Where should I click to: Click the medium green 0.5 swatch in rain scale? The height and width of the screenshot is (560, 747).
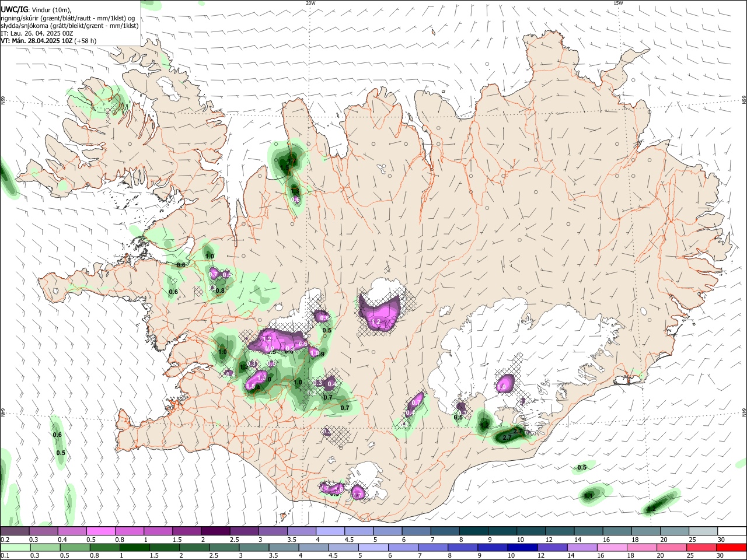(x=75, y=547)
